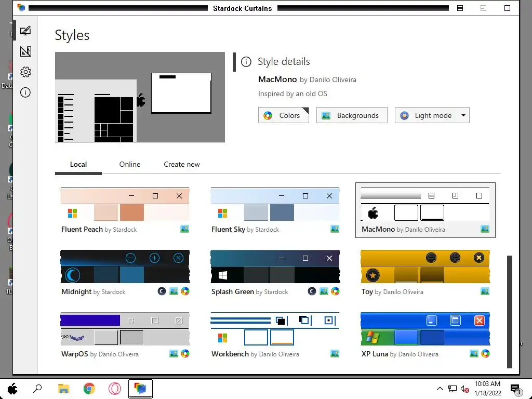Open the style editor ruler icon
532x399 pixels.
point(25,51)
